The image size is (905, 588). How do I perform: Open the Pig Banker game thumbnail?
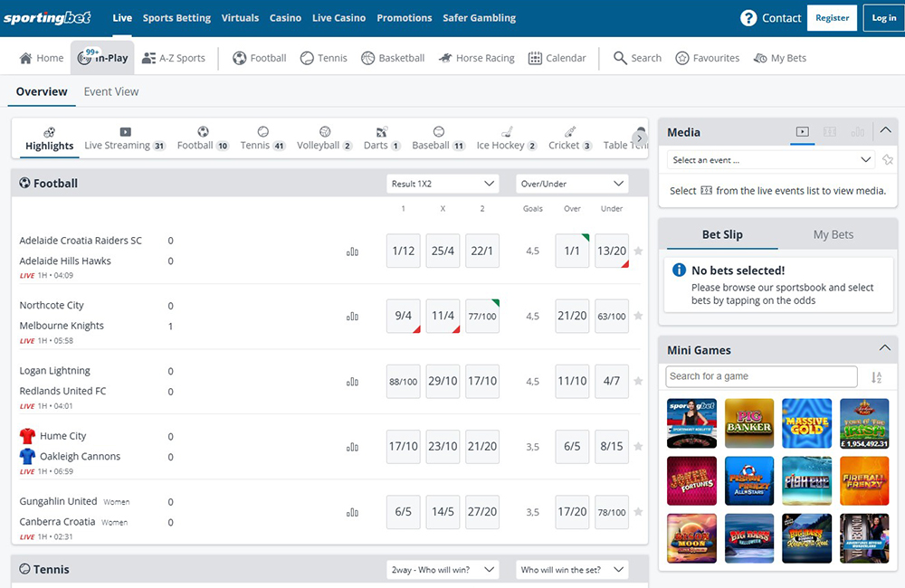tap(749, 423)
